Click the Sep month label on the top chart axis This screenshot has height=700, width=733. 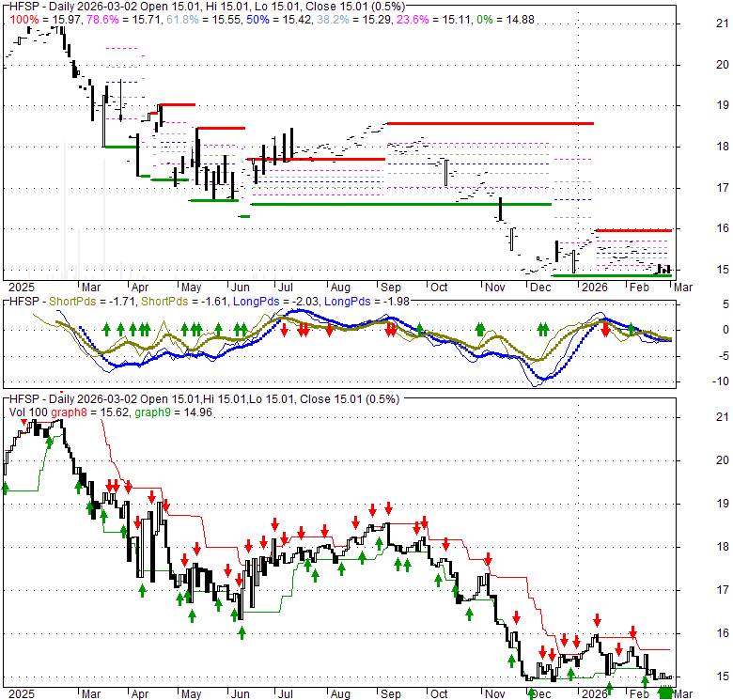point(391,288)
